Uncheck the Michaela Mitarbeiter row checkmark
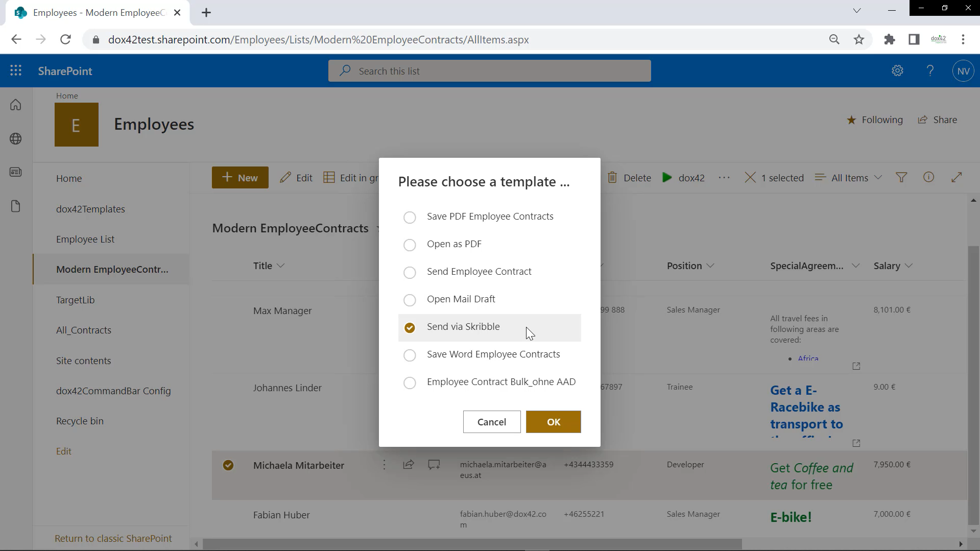Screen dimensions: 980x551 (228, 465)
